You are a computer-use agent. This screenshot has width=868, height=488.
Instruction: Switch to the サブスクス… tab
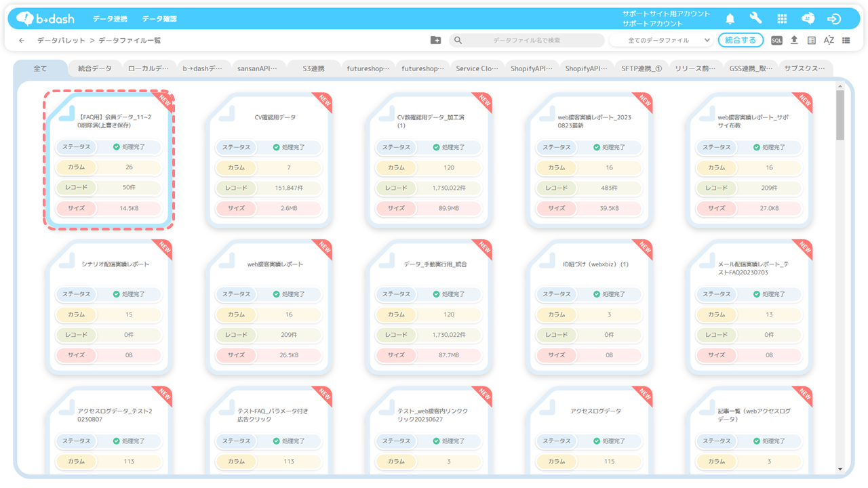point(806,68)
